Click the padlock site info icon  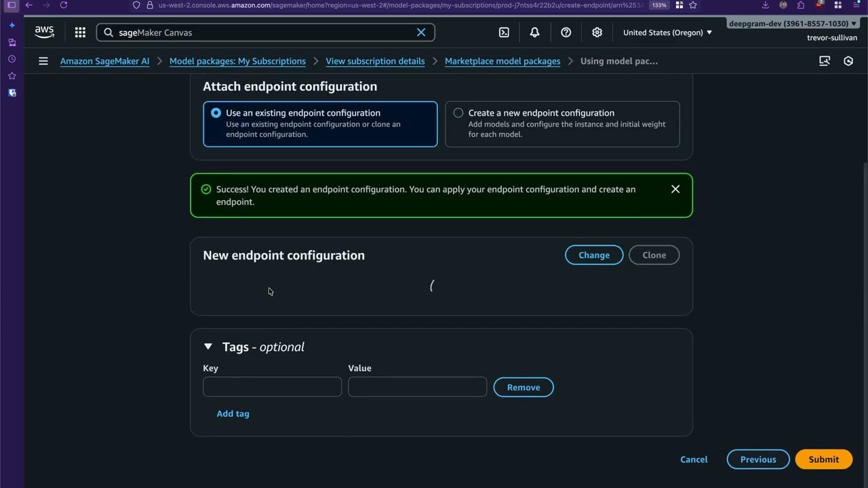tap(150, 5)
